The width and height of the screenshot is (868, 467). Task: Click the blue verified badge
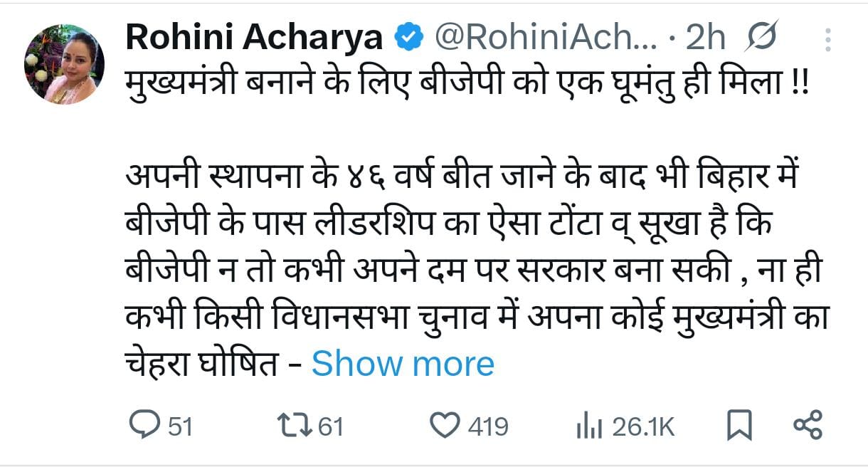click(409, 37)
